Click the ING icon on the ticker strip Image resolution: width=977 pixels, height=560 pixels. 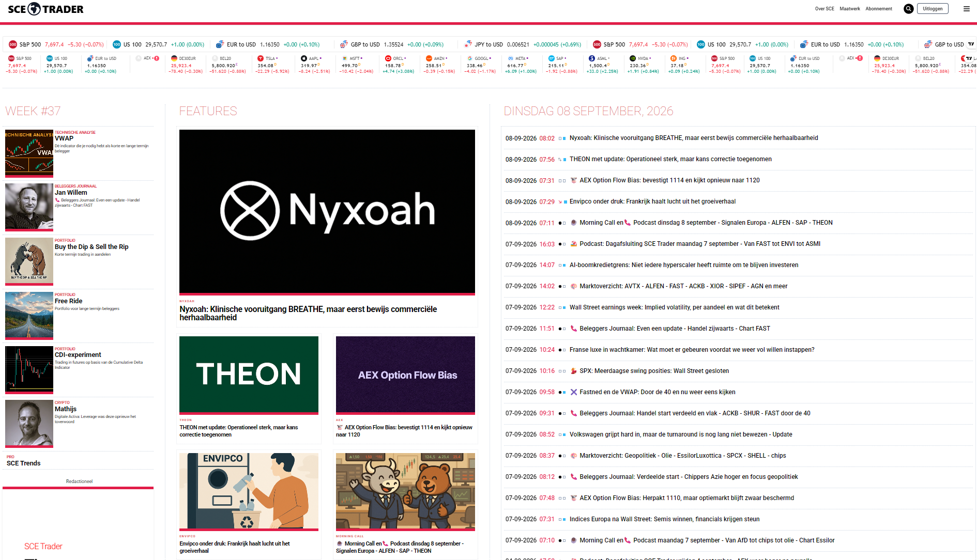[674, 58]
